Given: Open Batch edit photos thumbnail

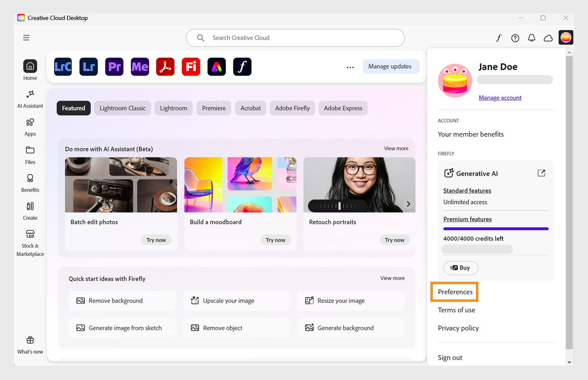Looking at the screenshot, I should [121, 185].
